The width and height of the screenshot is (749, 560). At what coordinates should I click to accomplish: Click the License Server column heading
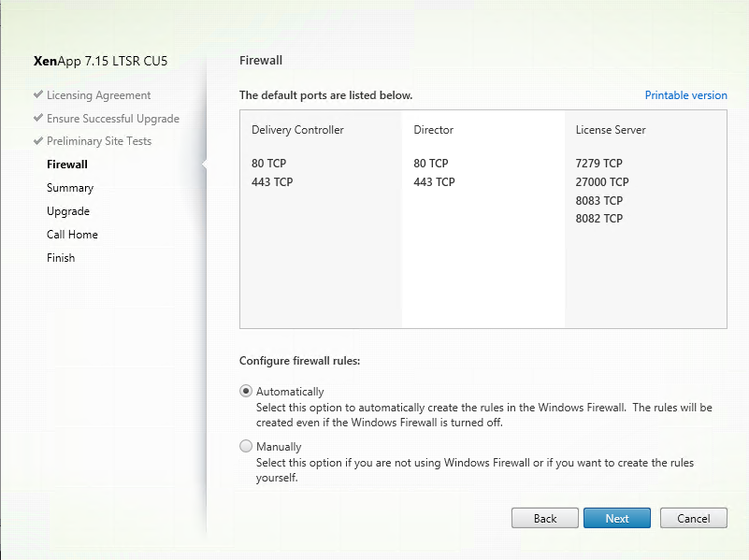[x=611, y=129]
